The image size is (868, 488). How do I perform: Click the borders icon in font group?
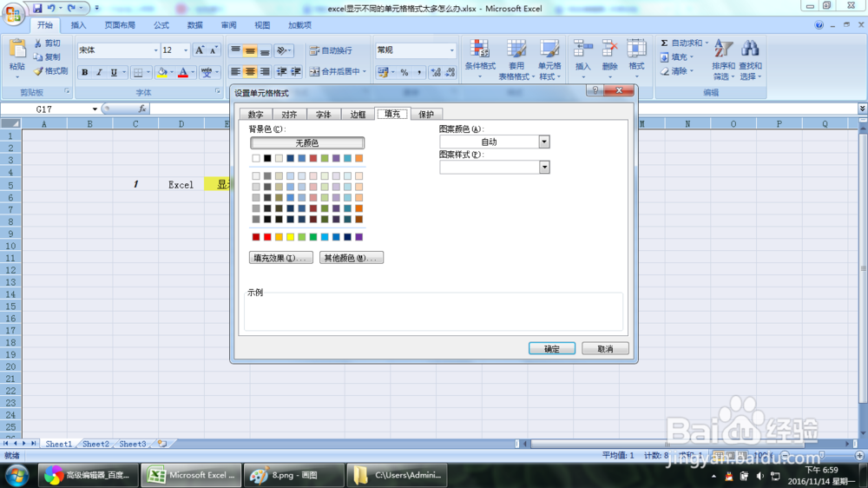(x=138, y=72)
